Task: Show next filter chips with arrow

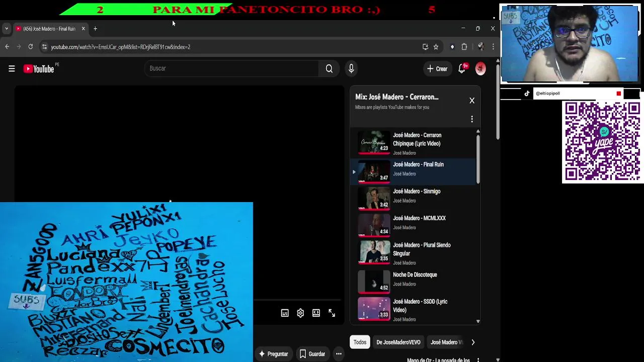Action: tap(473, 342)
